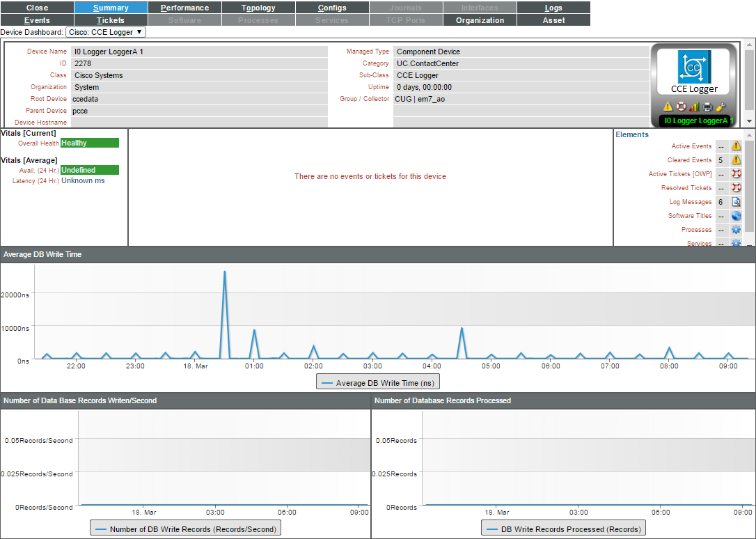Screen dimensions: 756x539
Task: Open the bar chart performance icon
Action: click(694, 107)
